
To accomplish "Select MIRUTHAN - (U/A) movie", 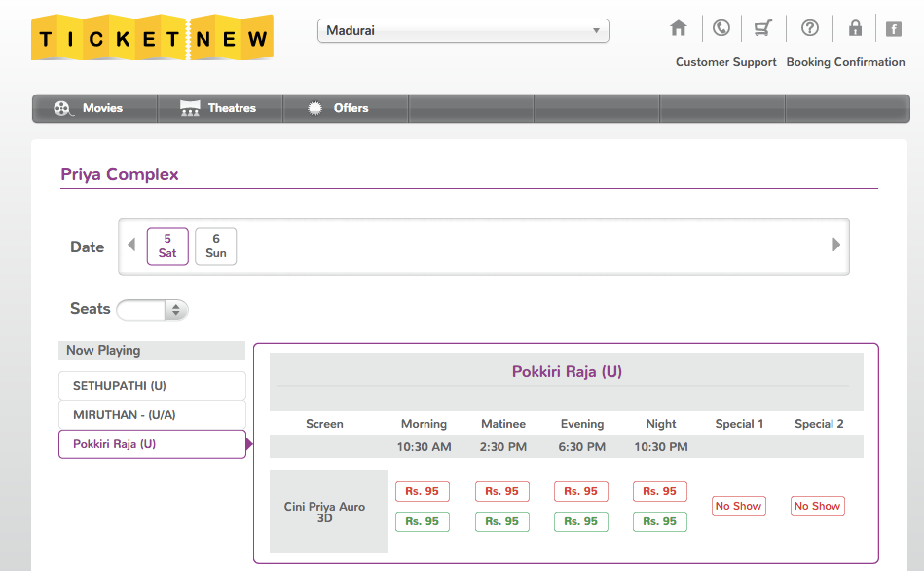I will click(x=152, y=415).
